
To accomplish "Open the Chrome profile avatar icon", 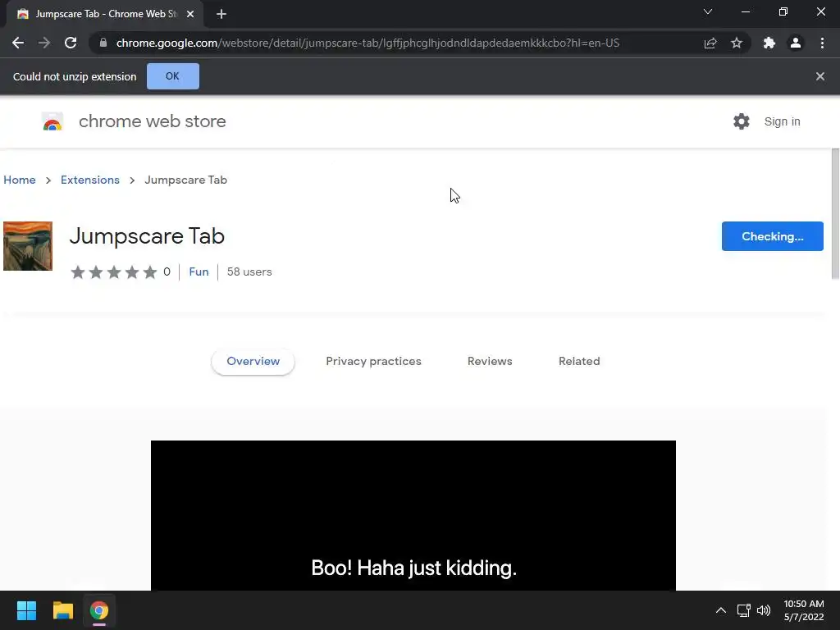I will (796, 43).
